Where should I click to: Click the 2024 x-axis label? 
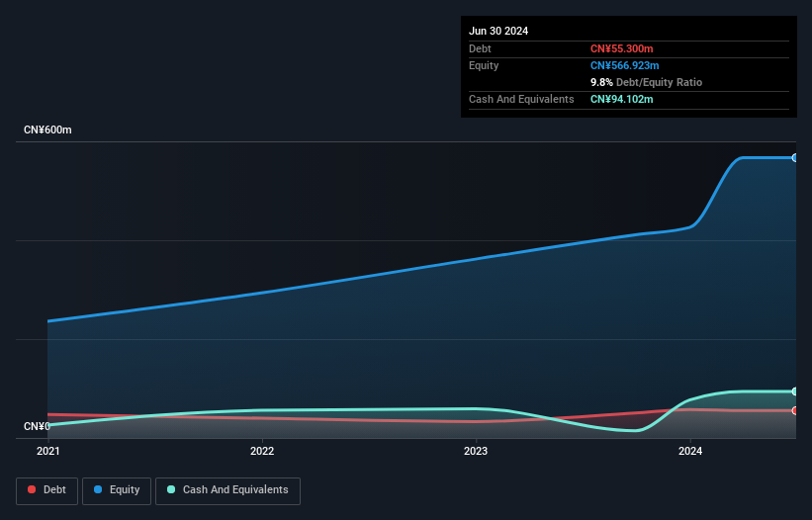(x=690, y=451)
